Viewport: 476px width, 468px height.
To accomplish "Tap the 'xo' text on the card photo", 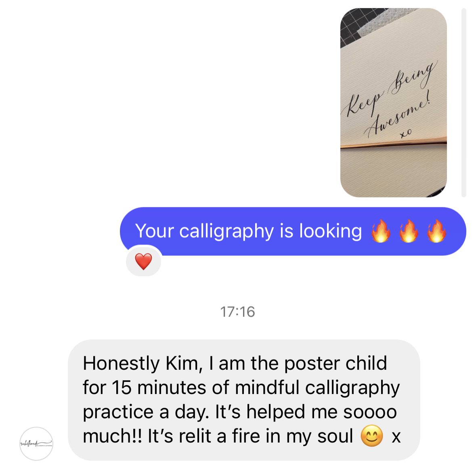I will pos(406,133).
